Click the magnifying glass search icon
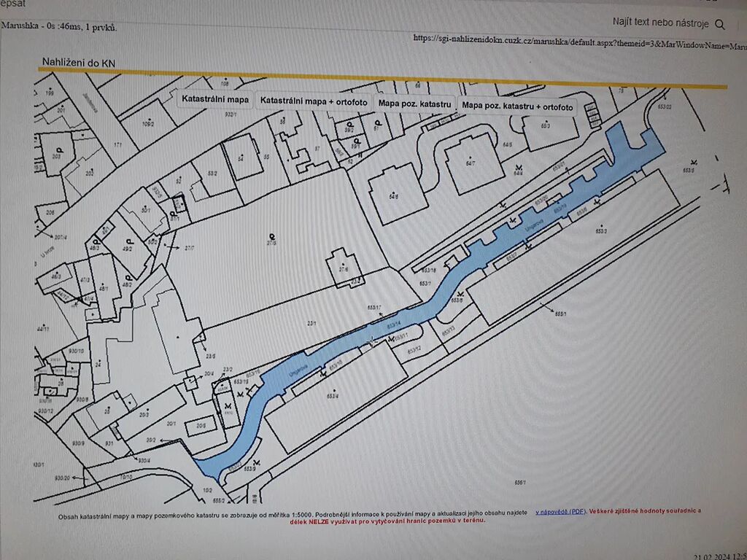 720,24
